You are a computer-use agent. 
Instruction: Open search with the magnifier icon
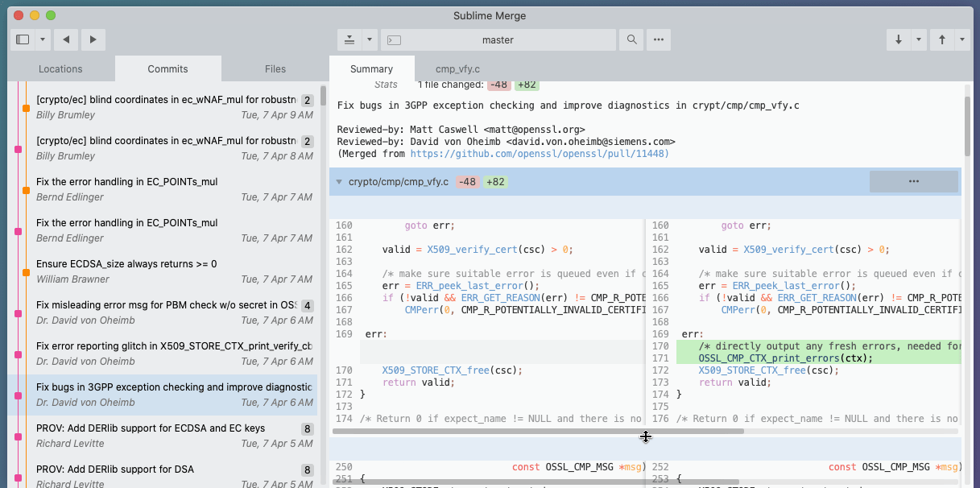pos(631,39)
